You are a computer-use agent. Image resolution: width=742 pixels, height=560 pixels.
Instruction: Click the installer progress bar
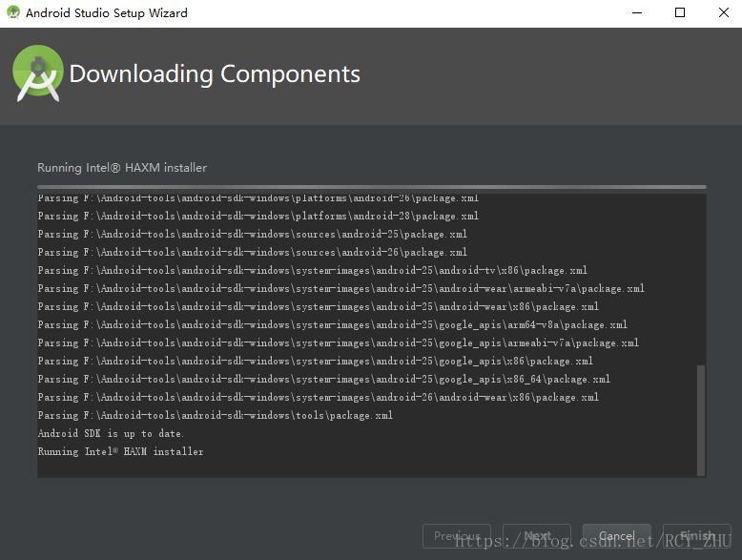371,187
